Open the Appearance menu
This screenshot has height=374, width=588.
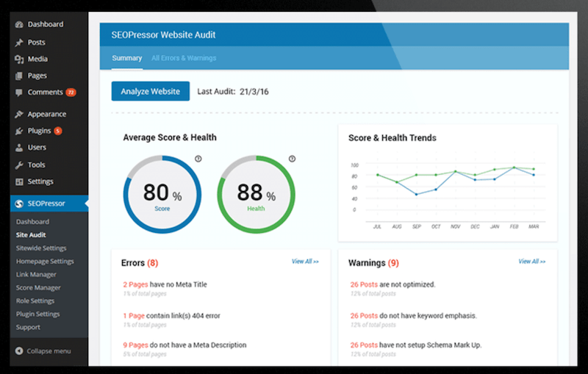(x=47, y=115)
